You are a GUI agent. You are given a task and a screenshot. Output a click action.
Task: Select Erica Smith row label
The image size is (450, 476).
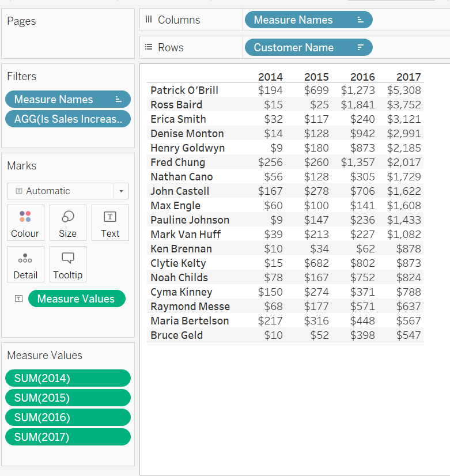tap(179, 119)
